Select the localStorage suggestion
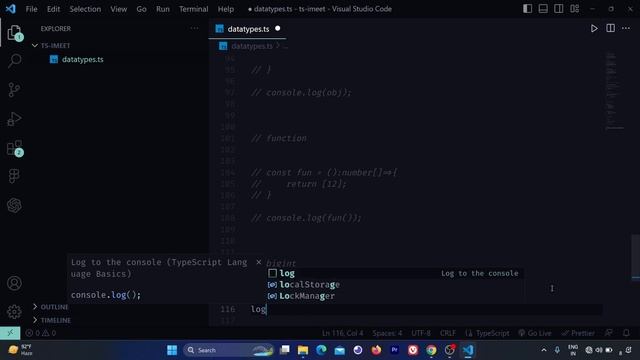The height and width of the screenshot is (360, 640). (395, 284)
